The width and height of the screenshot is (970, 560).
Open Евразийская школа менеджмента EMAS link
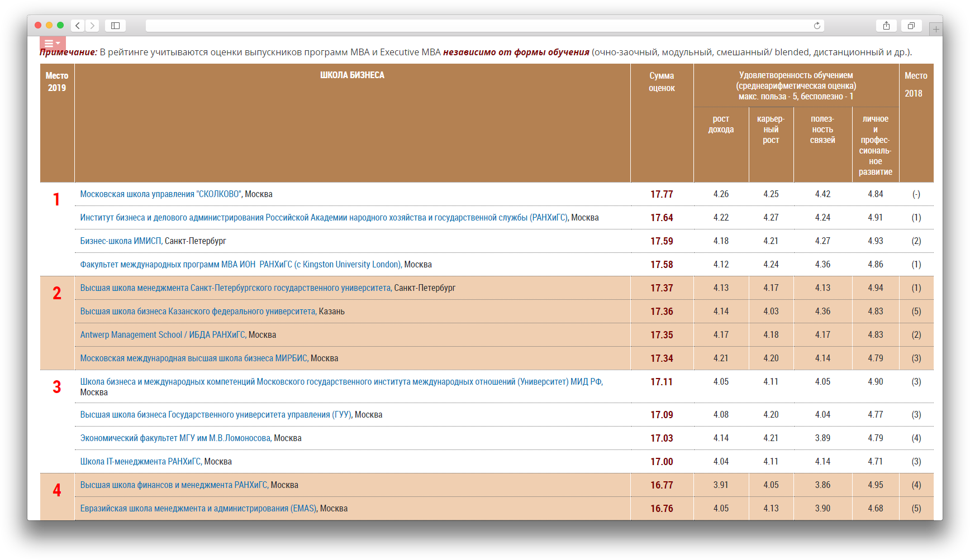pos(198,509)
